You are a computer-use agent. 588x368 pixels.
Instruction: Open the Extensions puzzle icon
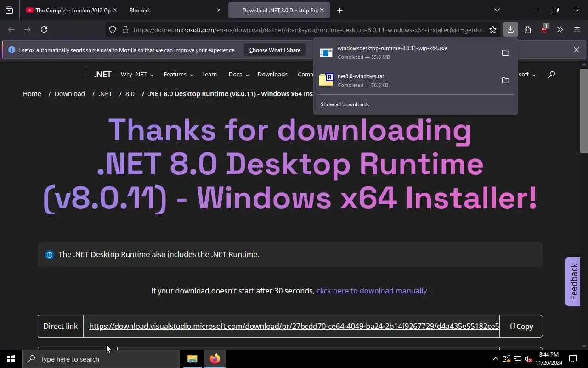[x=527, y=29]
